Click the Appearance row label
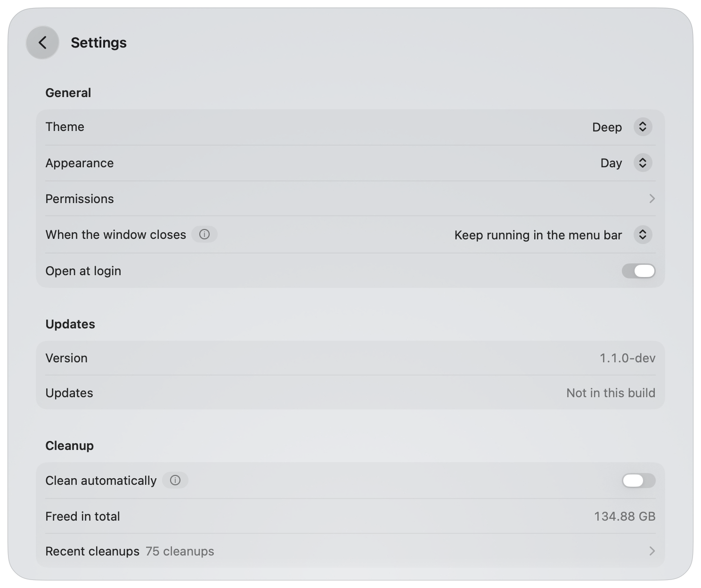Screen dimensions: 701x588 click(80, 163)
